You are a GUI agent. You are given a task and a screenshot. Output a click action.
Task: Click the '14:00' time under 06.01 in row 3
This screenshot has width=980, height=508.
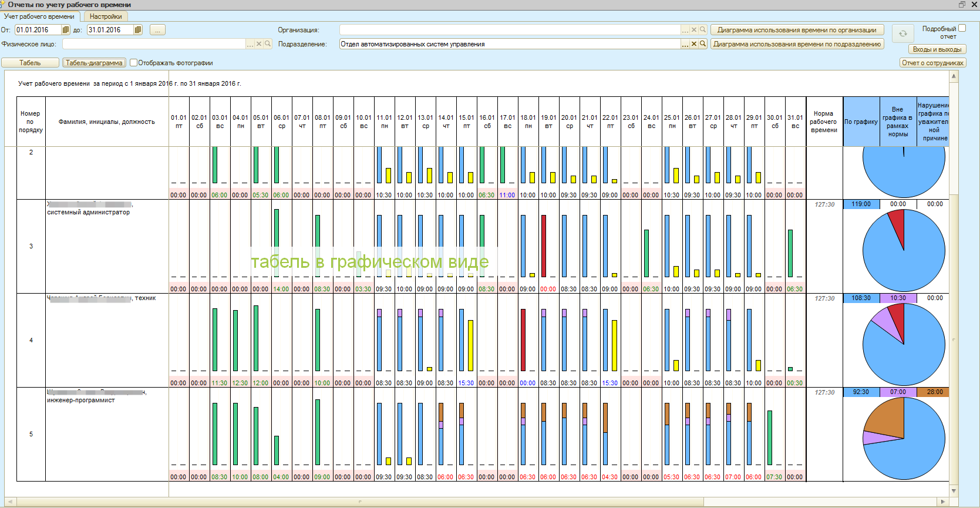[281, 289]
